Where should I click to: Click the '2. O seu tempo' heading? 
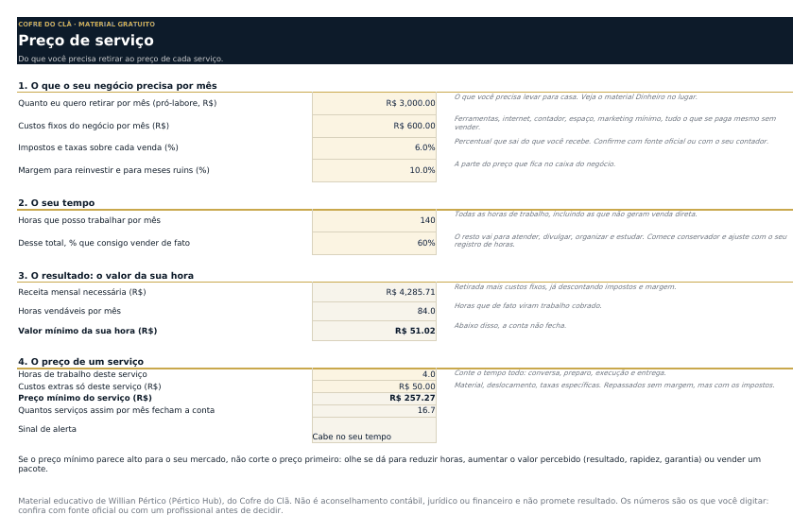tap(57, 203)
